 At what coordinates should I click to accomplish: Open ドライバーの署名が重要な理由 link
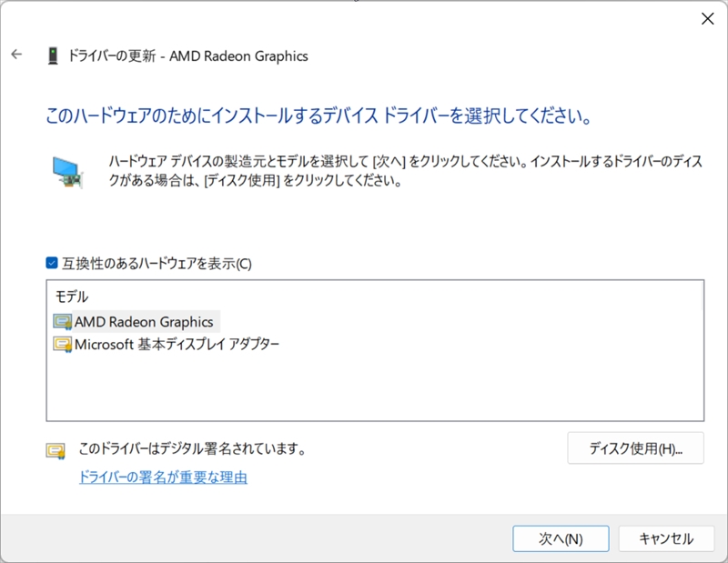[x=163, y=478]
